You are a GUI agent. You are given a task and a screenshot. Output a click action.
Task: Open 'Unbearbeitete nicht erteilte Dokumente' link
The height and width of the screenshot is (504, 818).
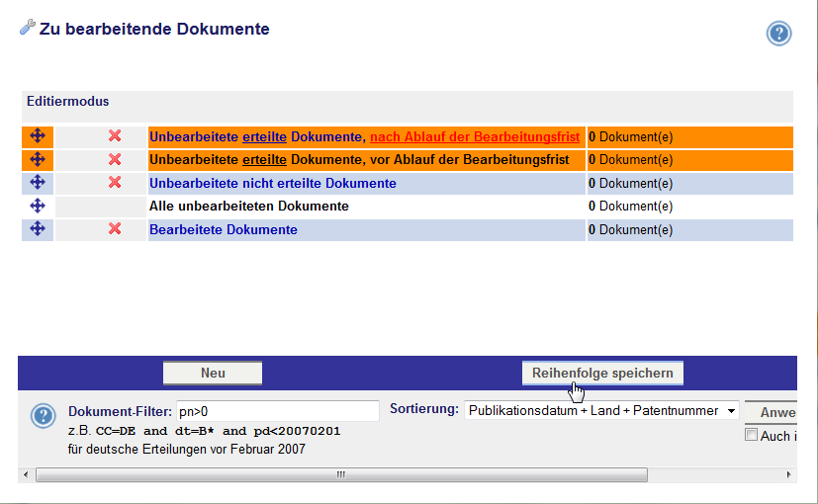[x=273, y=184]
